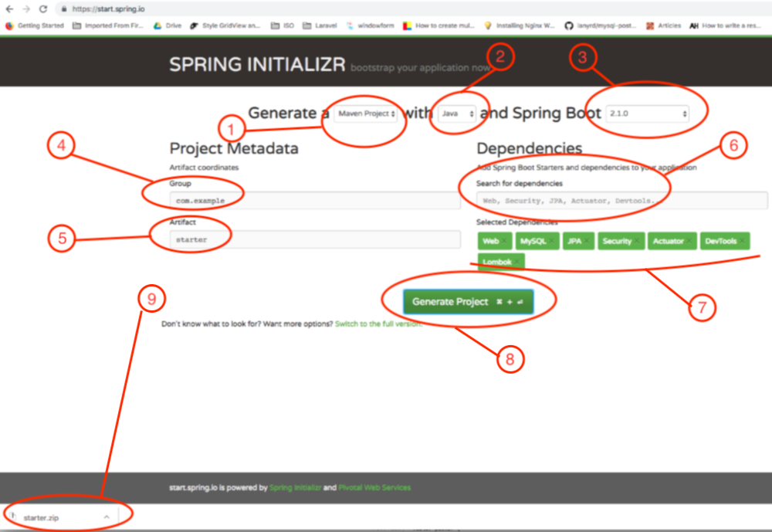Remove the Lombok dependency tag

(x=517, y=262)
